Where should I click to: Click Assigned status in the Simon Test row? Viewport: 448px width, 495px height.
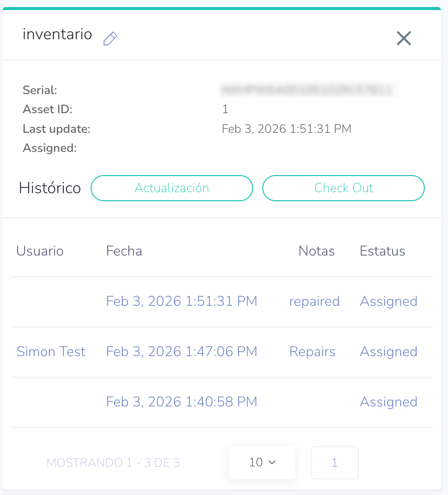(x=389, y=352)
